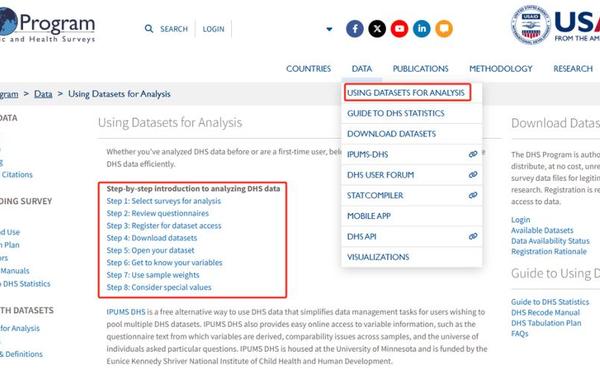Open the LinkedIn social icon

tap(422, 29)
